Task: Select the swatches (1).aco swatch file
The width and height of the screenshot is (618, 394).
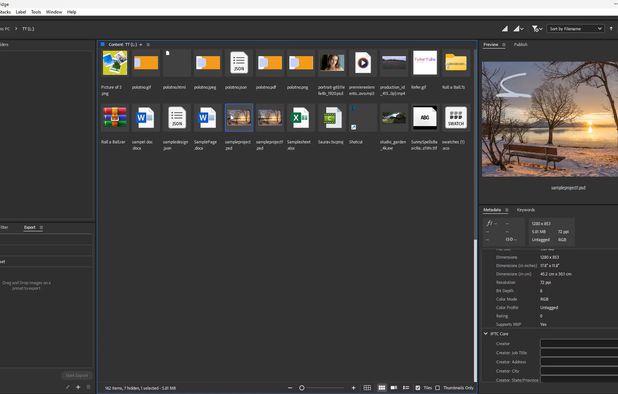Action: [456, 117]
